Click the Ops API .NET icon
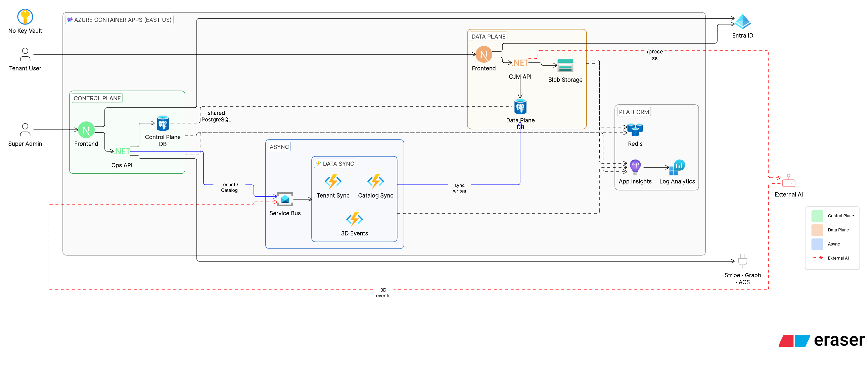Screen dimensions: 868x384 [122, 152]
